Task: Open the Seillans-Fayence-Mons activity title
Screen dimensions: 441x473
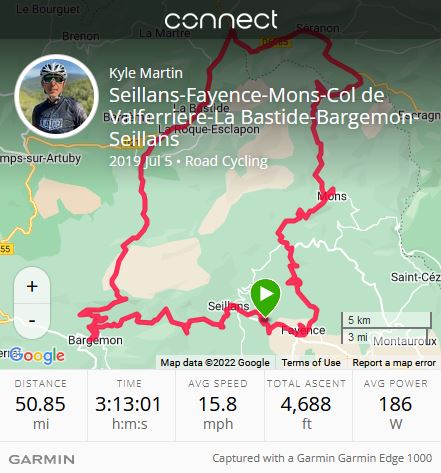Action: tap(260, 117)
